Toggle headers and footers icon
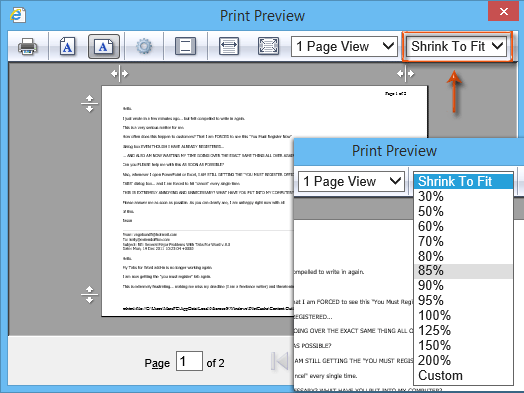This screenshot has width=524, height=393. pyautogui.click(x=185, y=46)
